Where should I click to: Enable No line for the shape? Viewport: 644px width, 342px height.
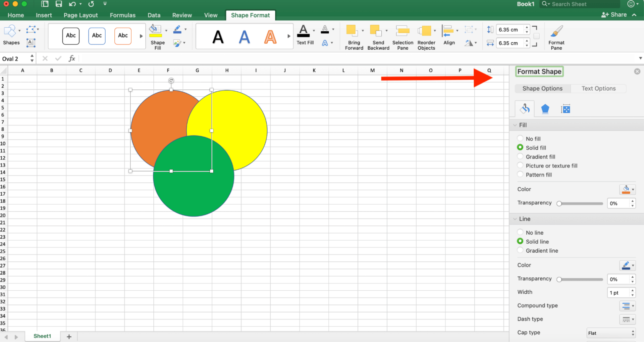point(520,232)
